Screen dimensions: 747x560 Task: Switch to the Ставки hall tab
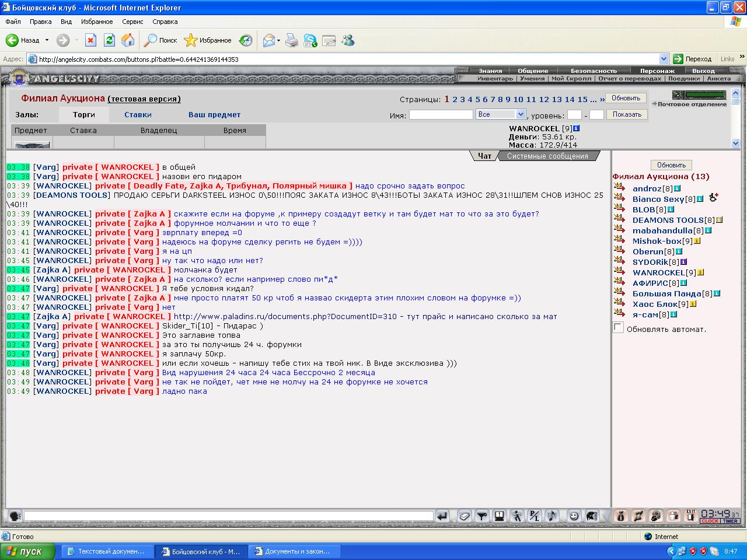tap(138, 114)
